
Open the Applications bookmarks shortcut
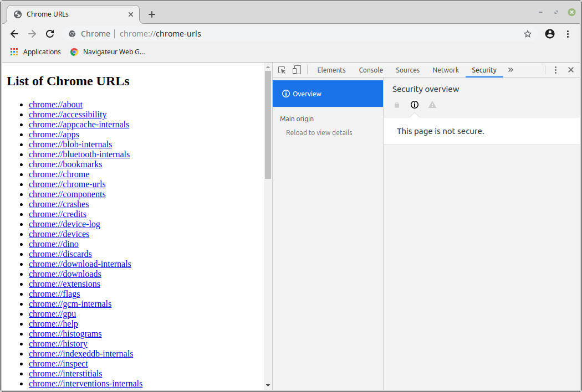click(35, 51)
